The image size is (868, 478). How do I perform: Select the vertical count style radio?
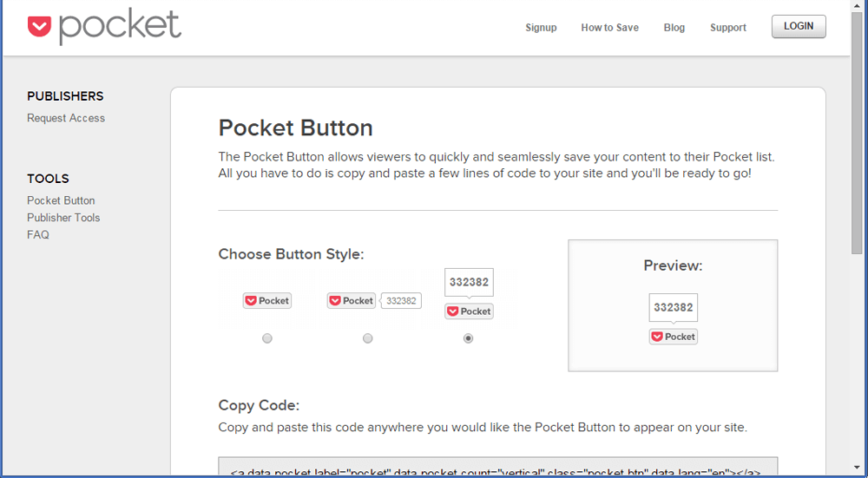point(469,338)
